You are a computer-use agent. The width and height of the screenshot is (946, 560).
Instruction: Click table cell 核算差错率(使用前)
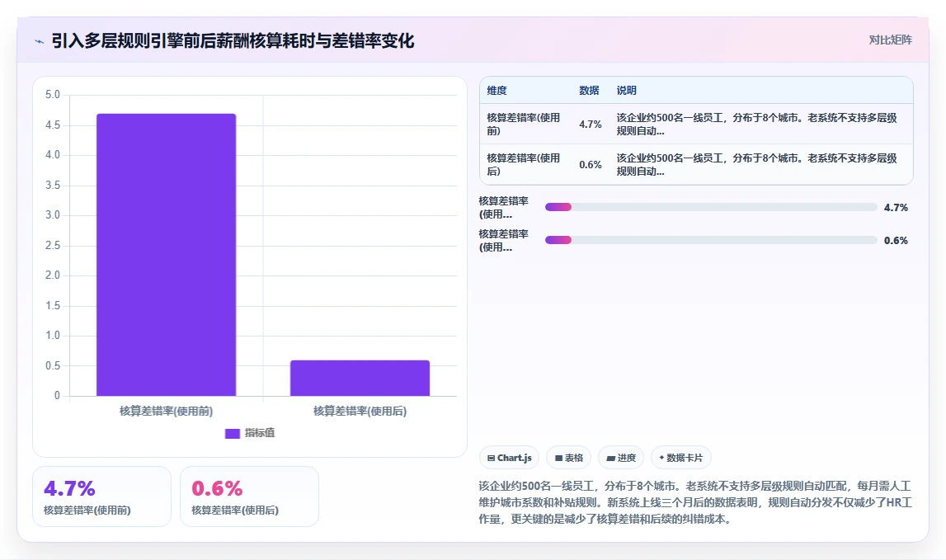pos(524,125)
